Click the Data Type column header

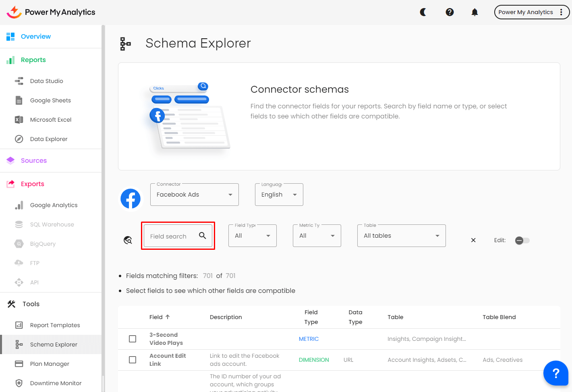point(355,317)
